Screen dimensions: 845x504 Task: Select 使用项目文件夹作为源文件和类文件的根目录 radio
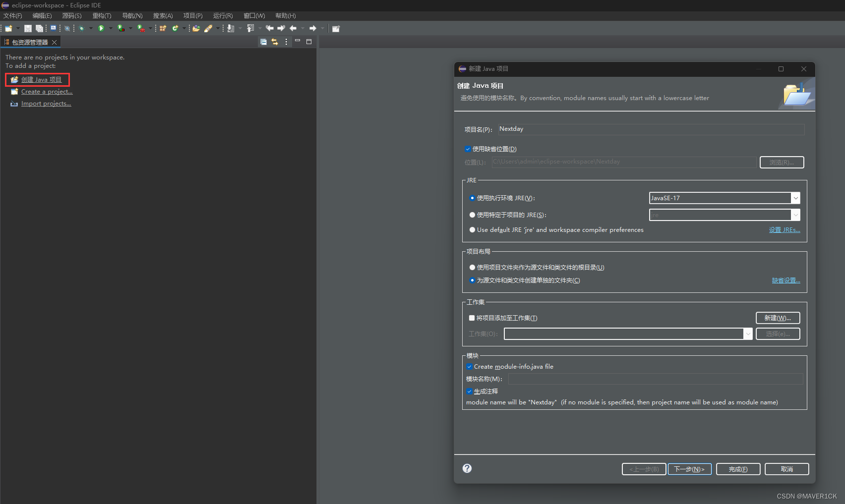point(472,267)
